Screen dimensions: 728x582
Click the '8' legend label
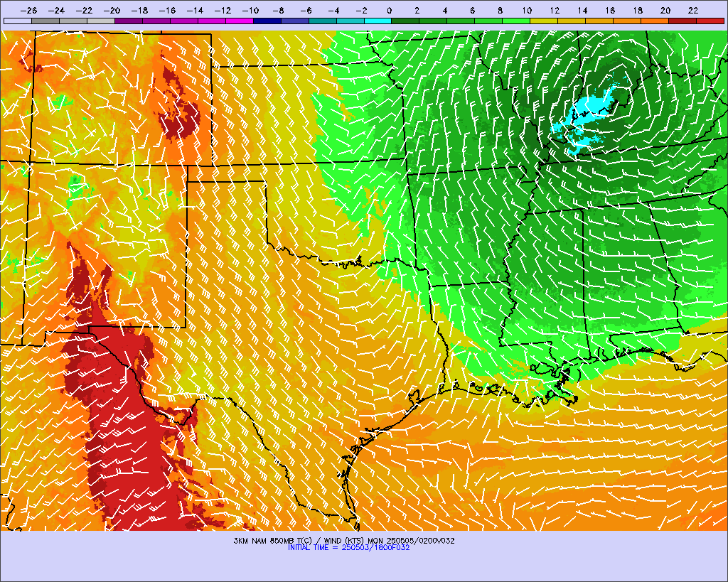coord(500,11)
